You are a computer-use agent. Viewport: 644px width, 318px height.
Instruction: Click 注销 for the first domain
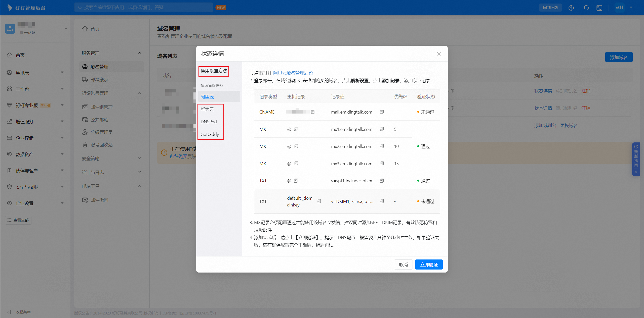[x=586, y=91]
